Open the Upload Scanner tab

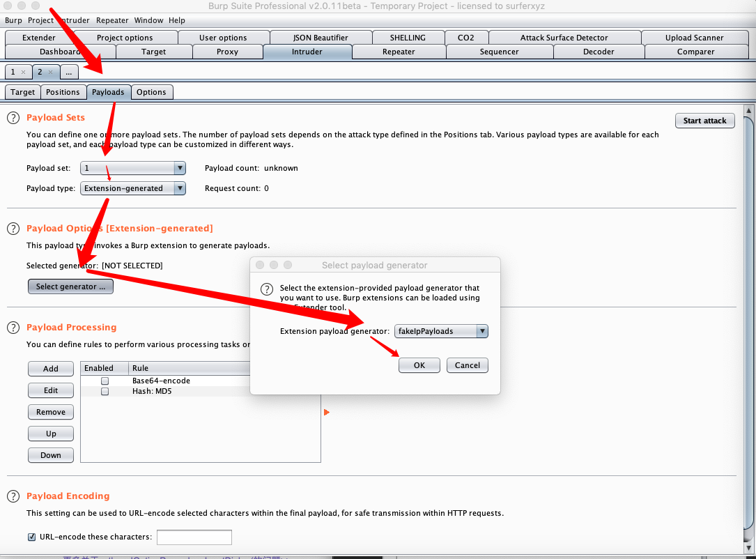pyautogui.click(x=694, y=38)
